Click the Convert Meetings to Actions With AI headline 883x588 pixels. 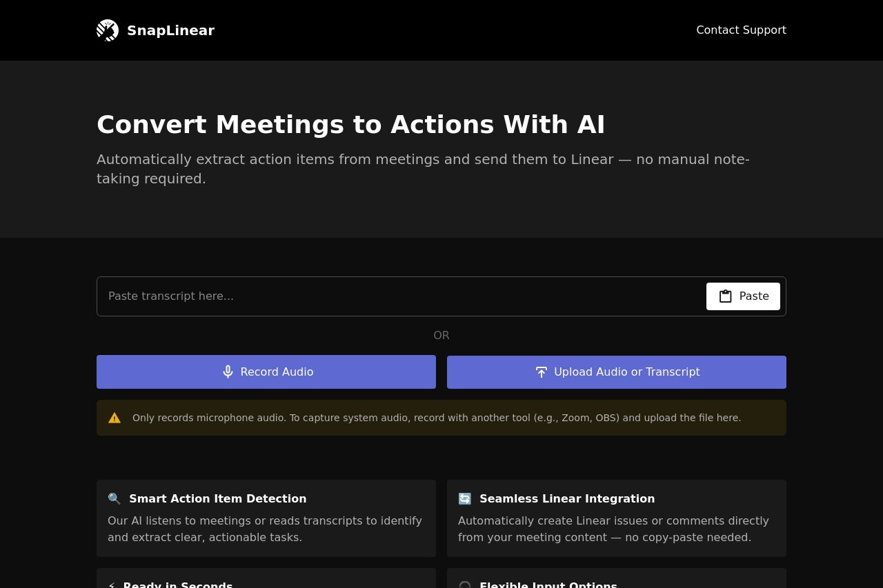[x=350, y=125]
